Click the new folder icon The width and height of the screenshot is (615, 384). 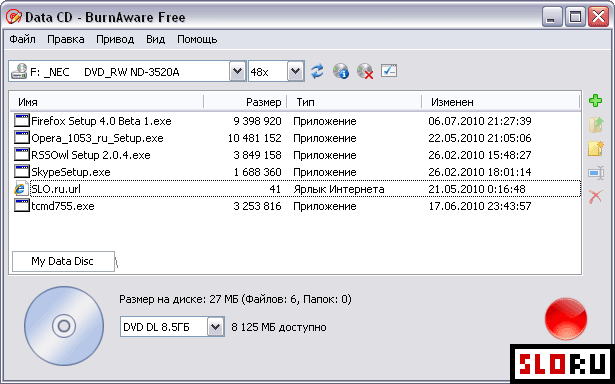click(x=596, y=149)
